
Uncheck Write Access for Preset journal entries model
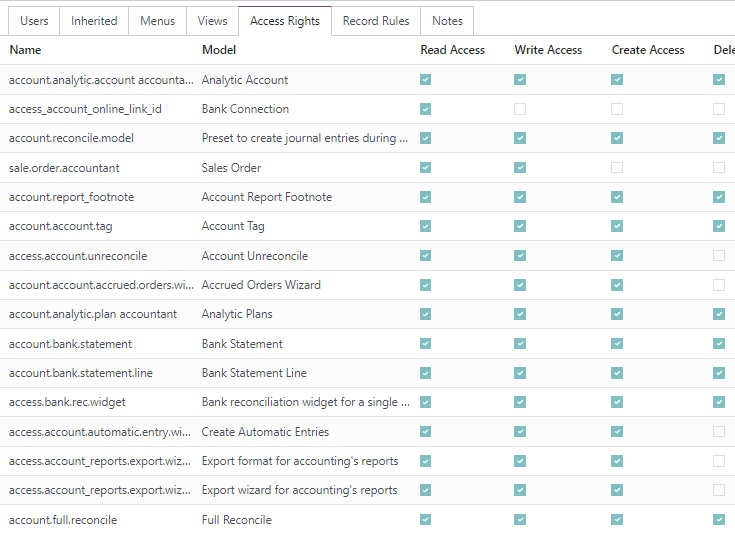(x=520, y=138)
